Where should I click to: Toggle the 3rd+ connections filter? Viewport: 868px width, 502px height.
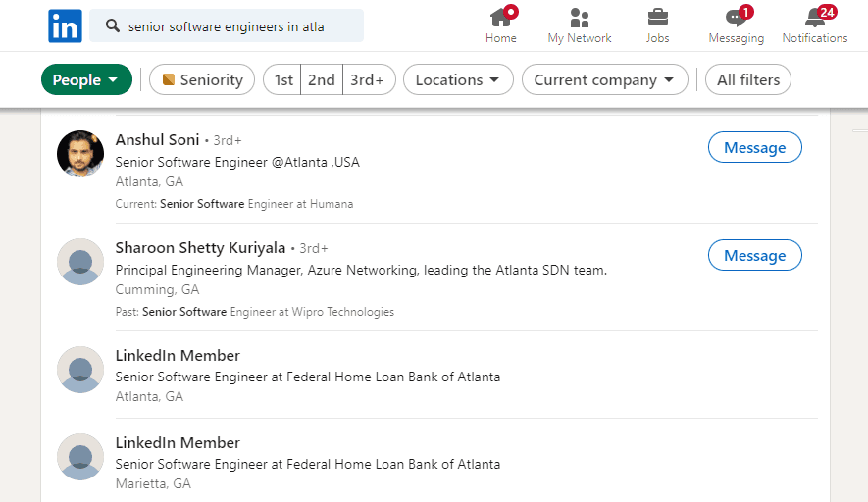(368, 79)
